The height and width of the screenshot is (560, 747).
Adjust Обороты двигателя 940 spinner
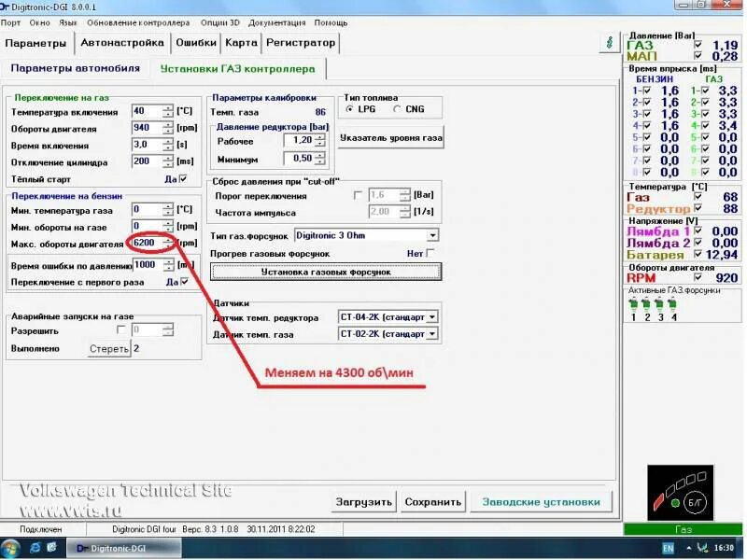[167, 128]
